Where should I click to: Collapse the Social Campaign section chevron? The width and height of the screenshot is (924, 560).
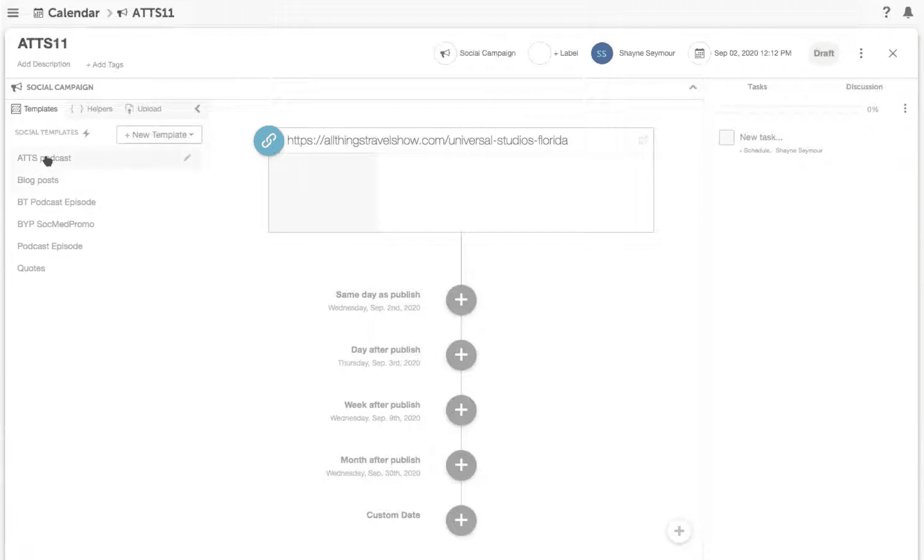(693, 87)
